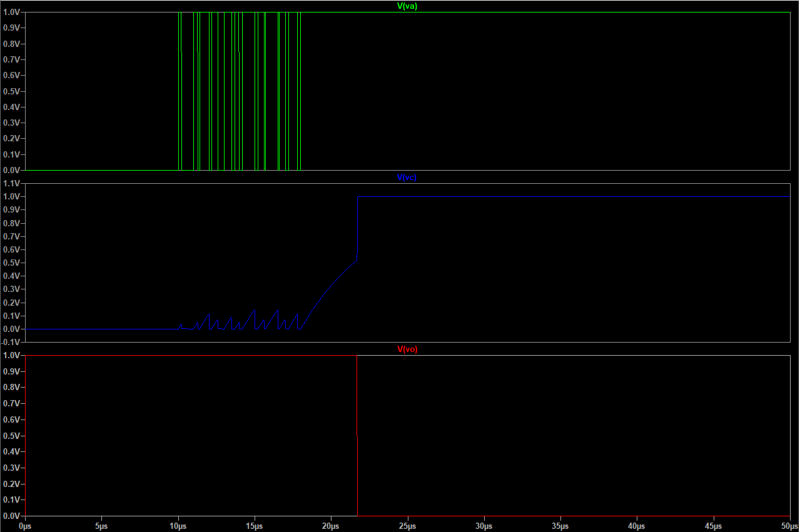Click the 35µs time axis tick label
The image size is (800, 532).
[x=560, y=526]
